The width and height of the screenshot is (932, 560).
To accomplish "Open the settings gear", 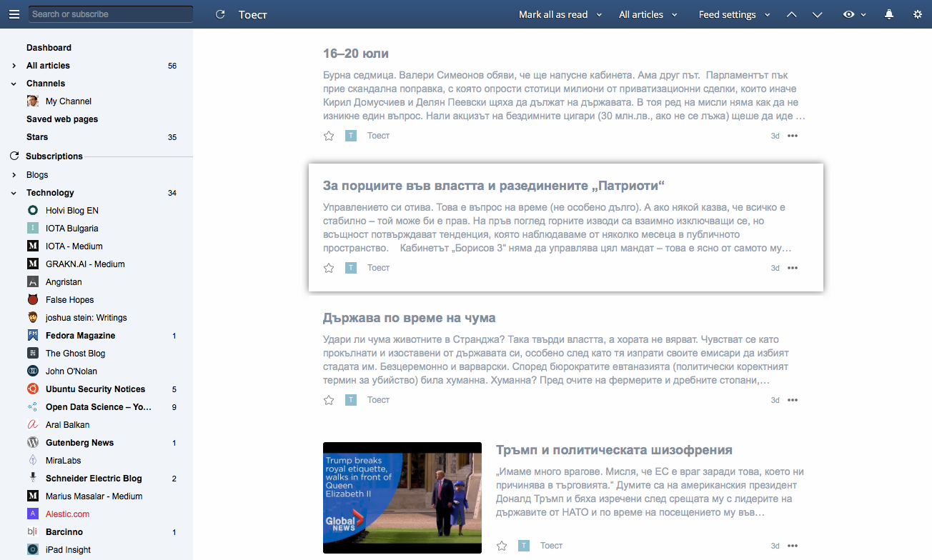I will point(918,14).
